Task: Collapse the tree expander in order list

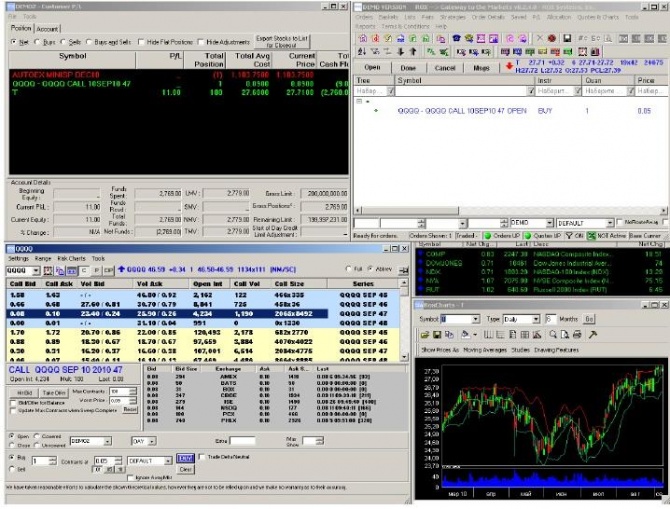Action: (x=359, y=101)
